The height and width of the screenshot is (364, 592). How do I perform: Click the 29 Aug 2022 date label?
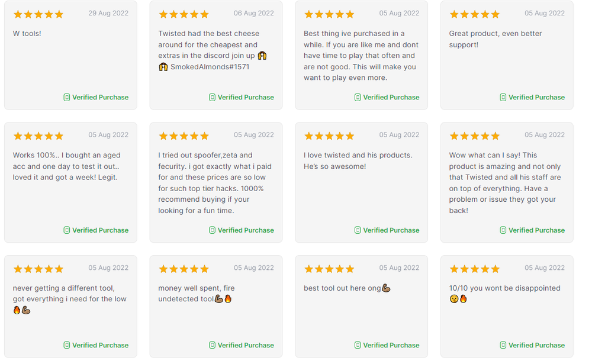108,13
